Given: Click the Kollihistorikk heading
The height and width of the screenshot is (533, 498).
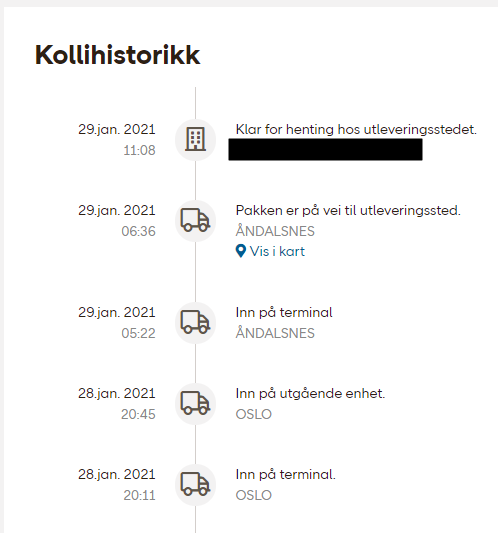Looking at the screenshot, I should (x=118, y=55).
